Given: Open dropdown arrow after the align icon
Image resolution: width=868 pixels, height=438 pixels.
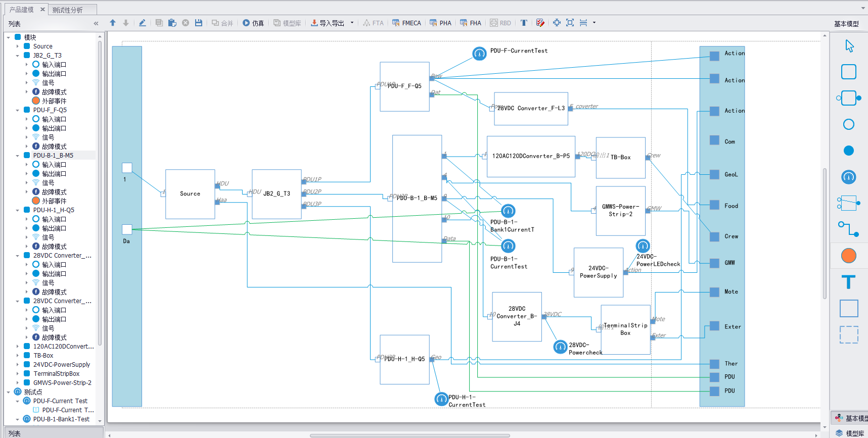Looking at the screenshot, I should (x=594, y=23).
